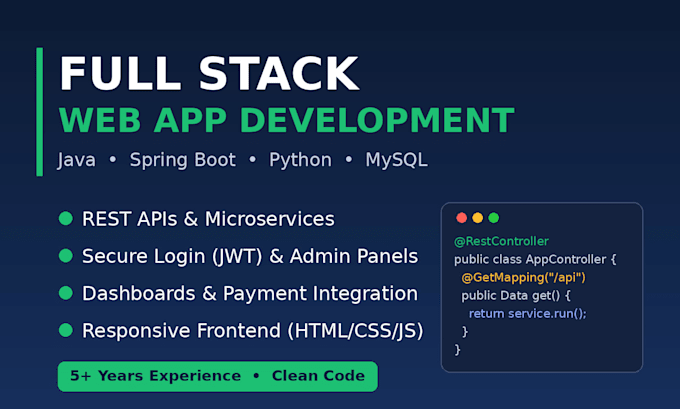
Task: Click the return service.run(); line
Action: (x=527, y=314)
